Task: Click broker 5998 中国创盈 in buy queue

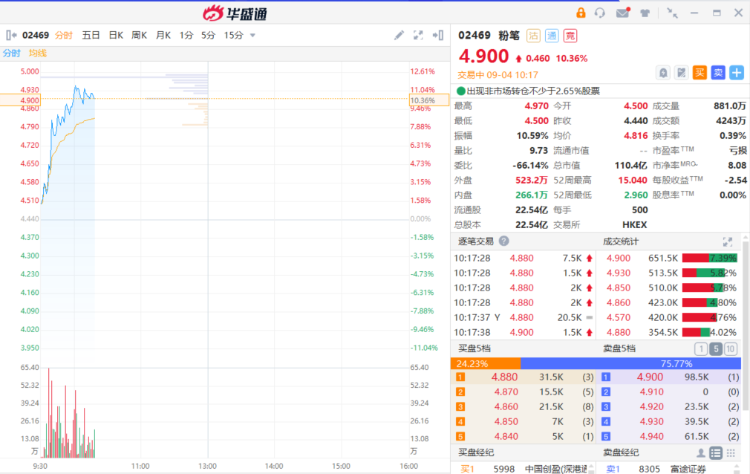Action: coord(524,469)
